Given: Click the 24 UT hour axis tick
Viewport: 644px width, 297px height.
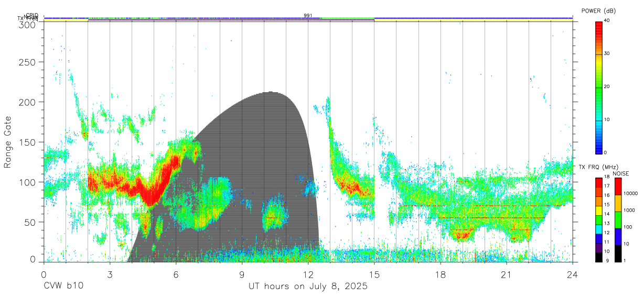Looking at the screenshot, I should point(573,273).
